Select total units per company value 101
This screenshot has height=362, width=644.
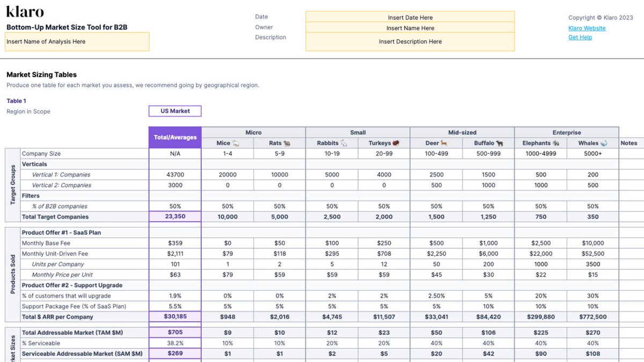[x=175, y=264]
